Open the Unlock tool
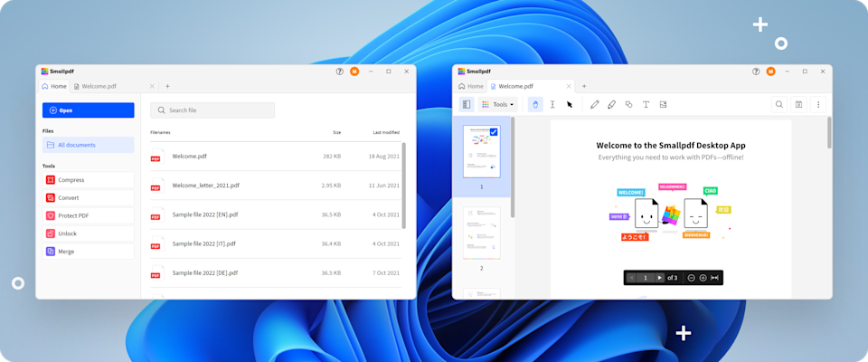868x362 pixels. tap(88, 233)
